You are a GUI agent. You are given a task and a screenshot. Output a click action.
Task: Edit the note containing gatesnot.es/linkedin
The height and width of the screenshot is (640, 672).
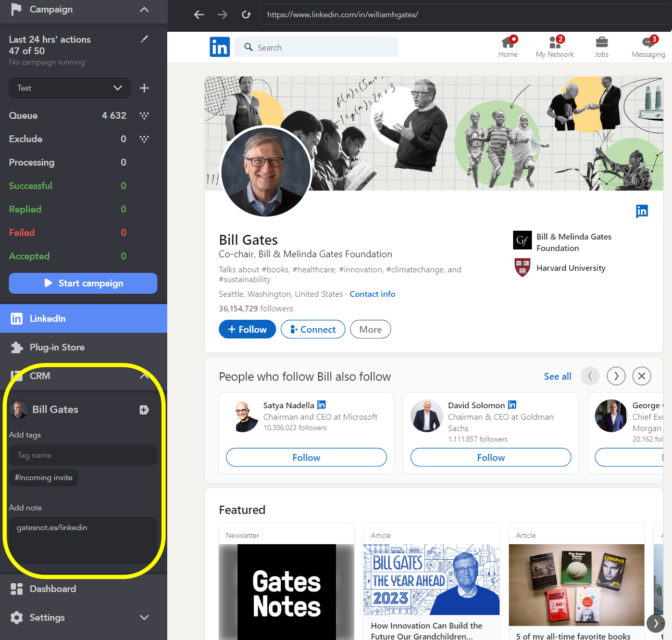(83, 541)
